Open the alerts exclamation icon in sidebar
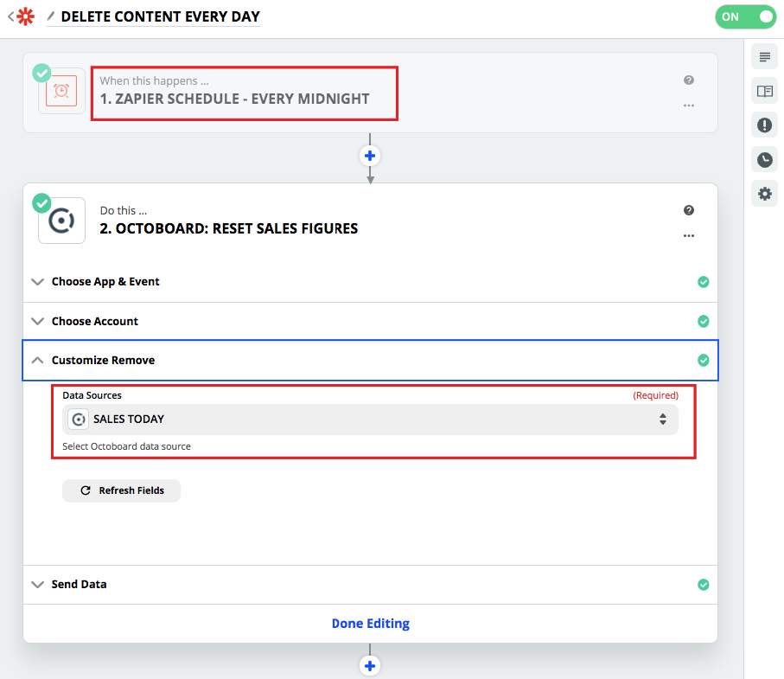The height and width of the screenshot is (679, 784). coord(764,125)
